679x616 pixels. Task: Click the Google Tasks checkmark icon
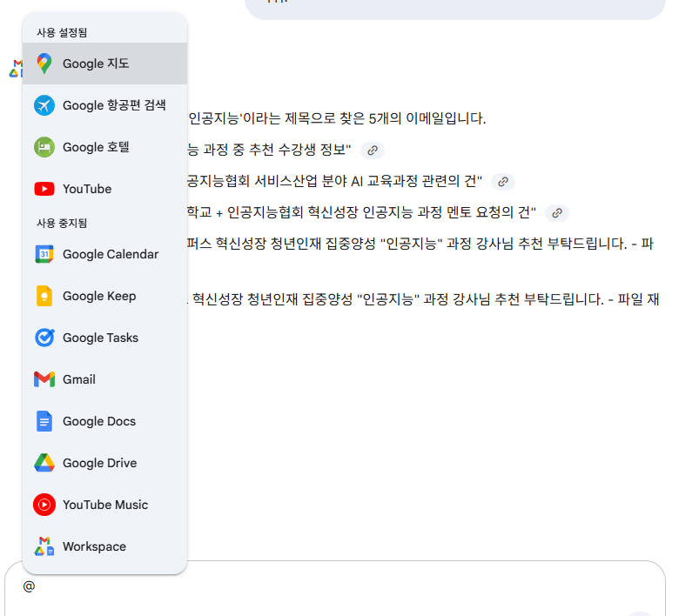click(x=44, y=338)
